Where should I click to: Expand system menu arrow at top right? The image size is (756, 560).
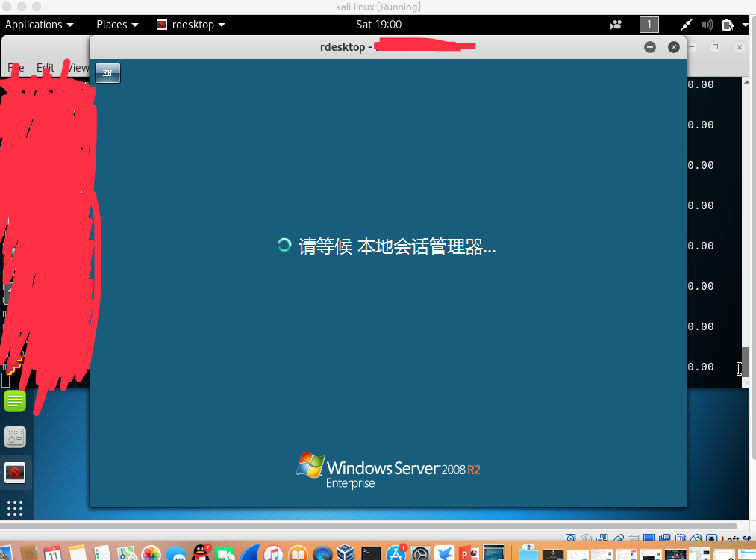coord(746,25)
